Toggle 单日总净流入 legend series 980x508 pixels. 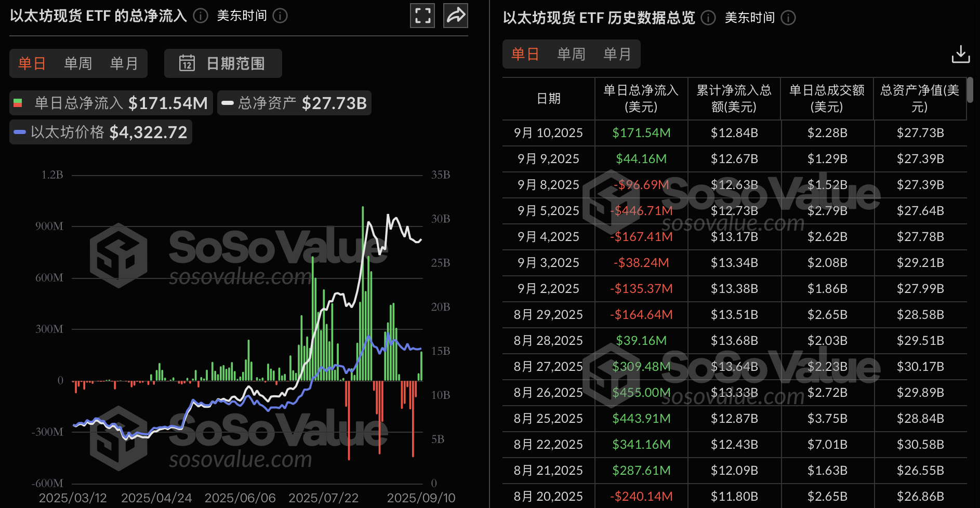pos(111,103)
